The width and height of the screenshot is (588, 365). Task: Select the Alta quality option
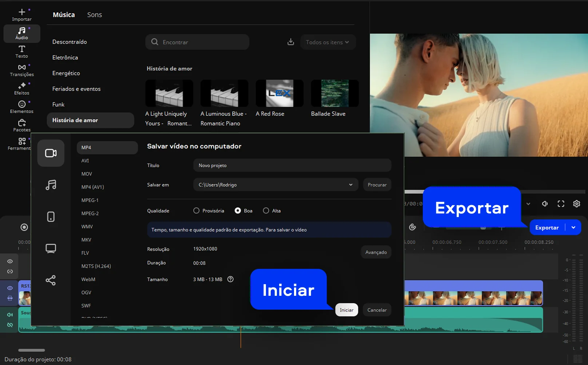pos(266,211)
